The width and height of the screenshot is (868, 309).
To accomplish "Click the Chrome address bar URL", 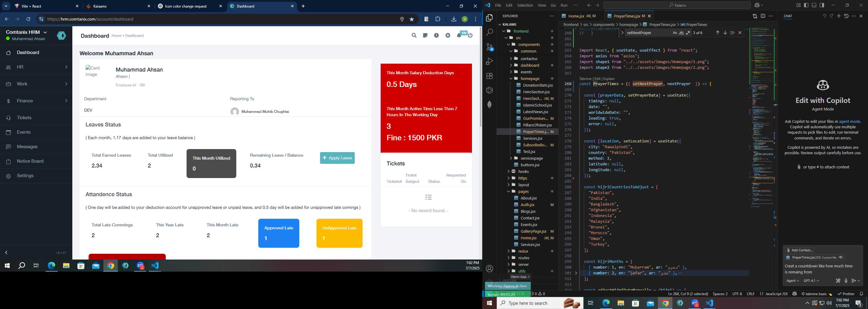I will click(x=90, y=19).
